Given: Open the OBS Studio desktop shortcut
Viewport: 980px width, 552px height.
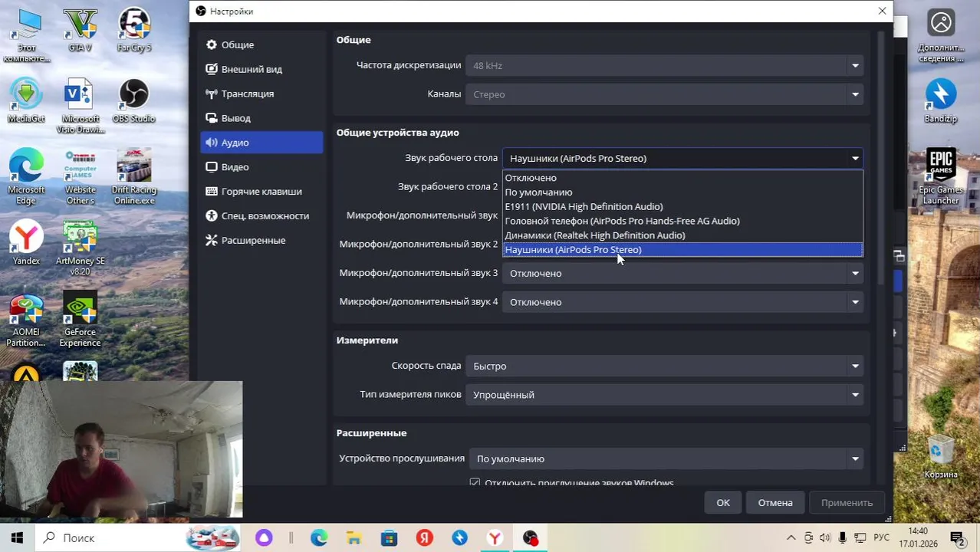Looking at the screenshot, I should [134, 101].
